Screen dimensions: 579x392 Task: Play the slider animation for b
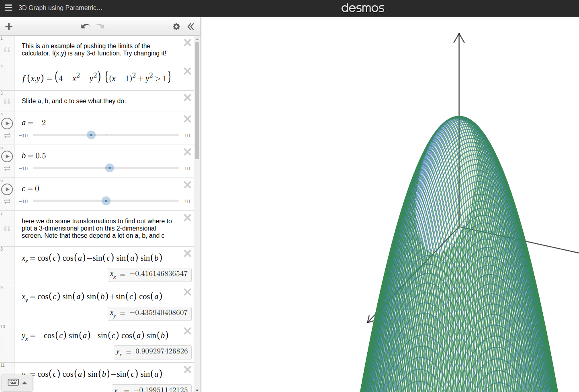[7, 156]
